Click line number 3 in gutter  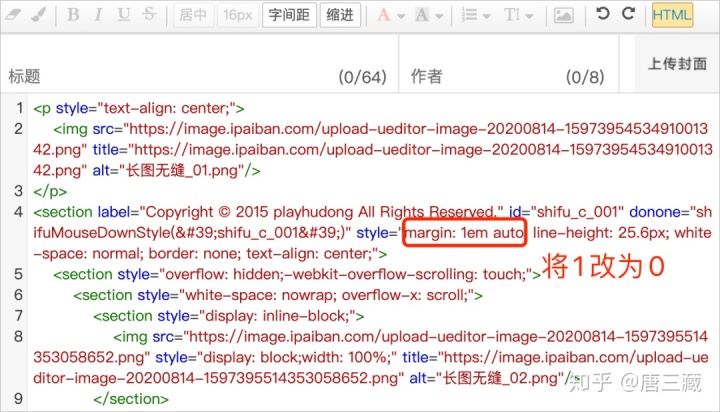coord(18,191)
